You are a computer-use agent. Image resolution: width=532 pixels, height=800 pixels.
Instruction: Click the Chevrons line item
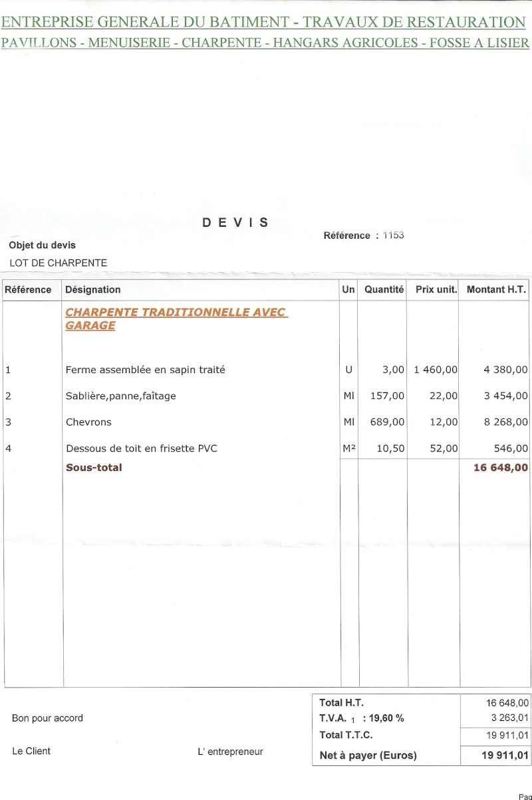pyautogui.click(x=88, y=422)
